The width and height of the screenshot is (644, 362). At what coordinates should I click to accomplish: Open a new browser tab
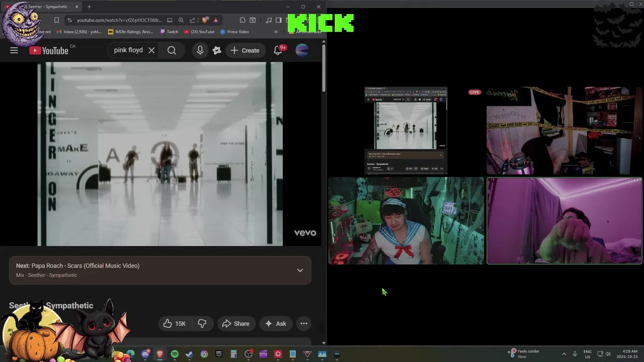point(89,7)
